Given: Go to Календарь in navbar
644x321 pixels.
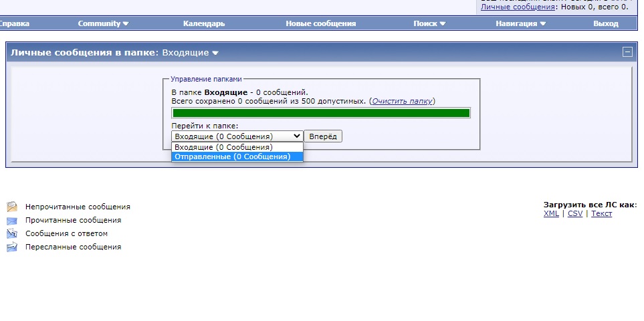Looking at the screenshot, I should tap(204, 23).
